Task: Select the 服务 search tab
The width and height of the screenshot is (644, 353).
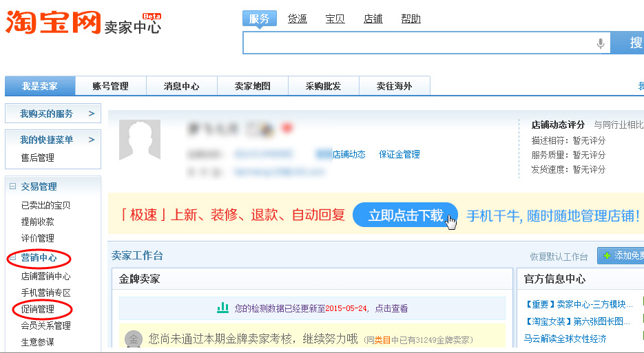Action: tap(259, 19)
